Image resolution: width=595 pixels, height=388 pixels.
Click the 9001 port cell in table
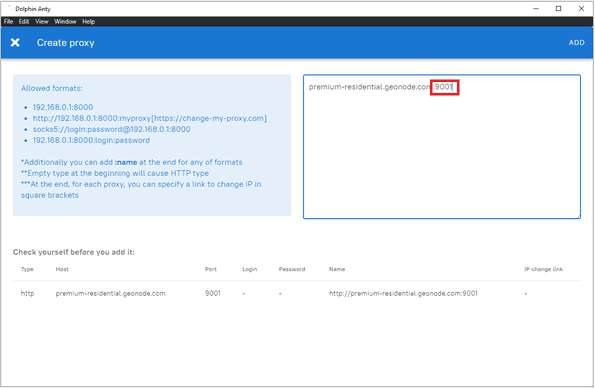[x=212, y=293]
